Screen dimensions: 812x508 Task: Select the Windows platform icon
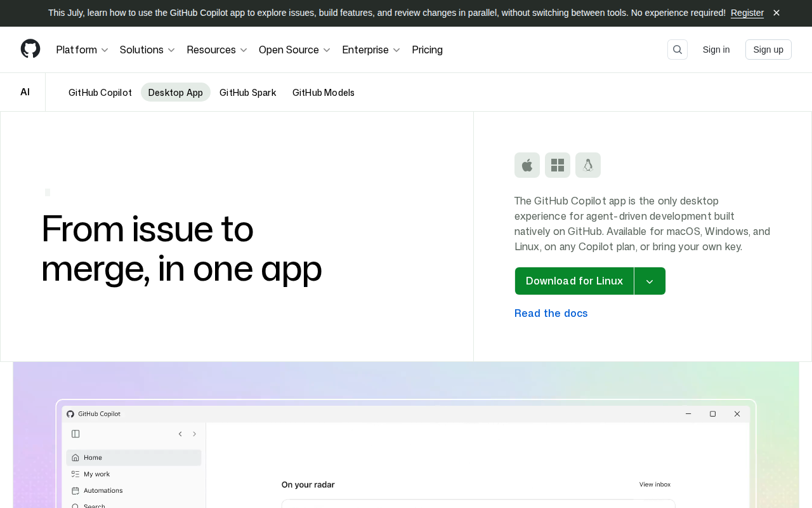[x=558, y=165]
